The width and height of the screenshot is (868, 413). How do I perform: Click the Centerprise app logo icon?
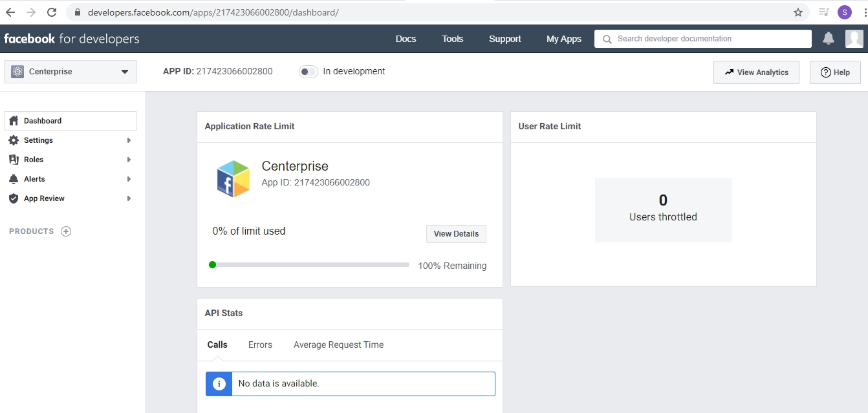[x=233, y=178]
